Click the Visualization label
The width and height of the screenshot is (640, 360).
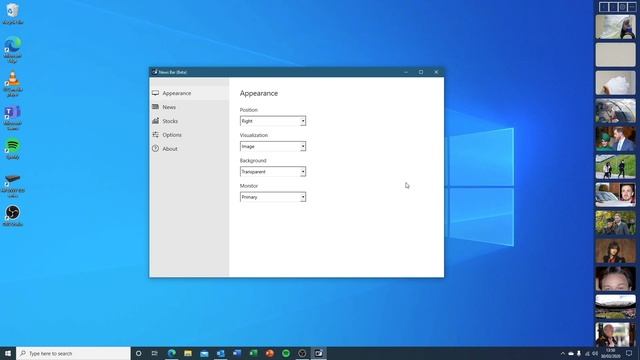253,135
